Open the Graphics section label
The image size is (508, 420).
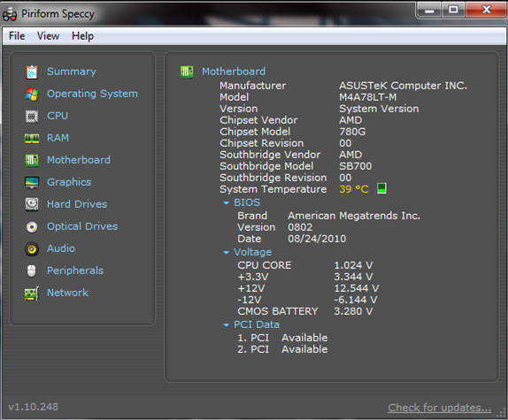(x=69, y=182)
